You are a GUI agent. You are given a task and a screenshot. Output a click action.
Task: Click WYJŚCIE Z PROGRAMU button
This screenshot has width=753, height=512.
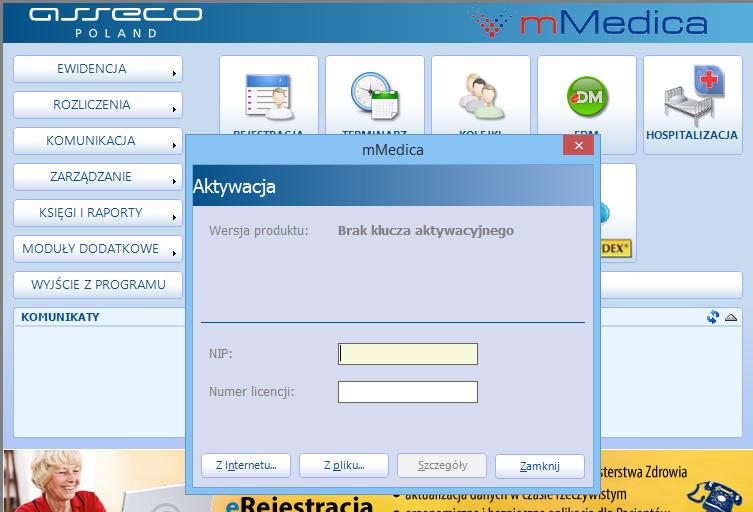click(x=98, y=285)
